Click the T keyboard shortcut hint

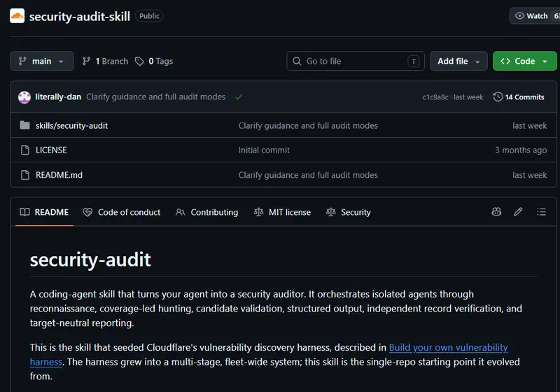point(413,62)
